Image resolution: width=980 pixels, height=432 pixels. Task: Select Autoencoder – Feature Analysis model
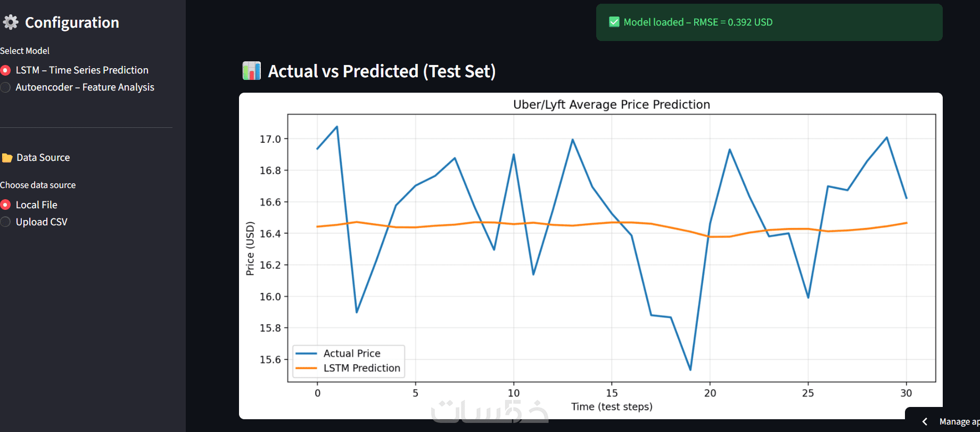click(6, 87)
